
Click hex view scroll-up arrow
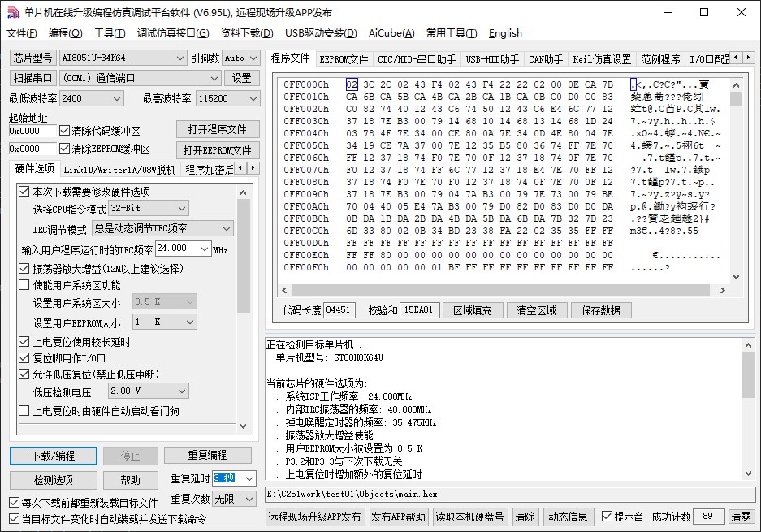737,85
